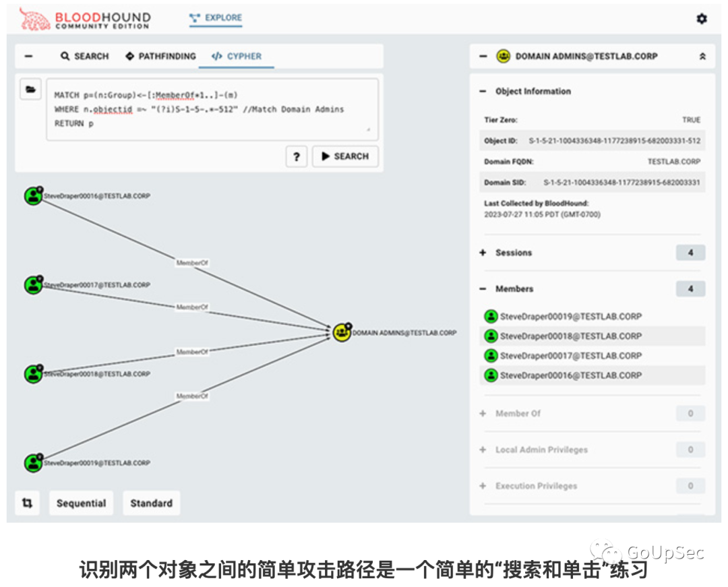Click the Sessions count badge 4
Screen dimensions: 728x587
click(690, 253)
